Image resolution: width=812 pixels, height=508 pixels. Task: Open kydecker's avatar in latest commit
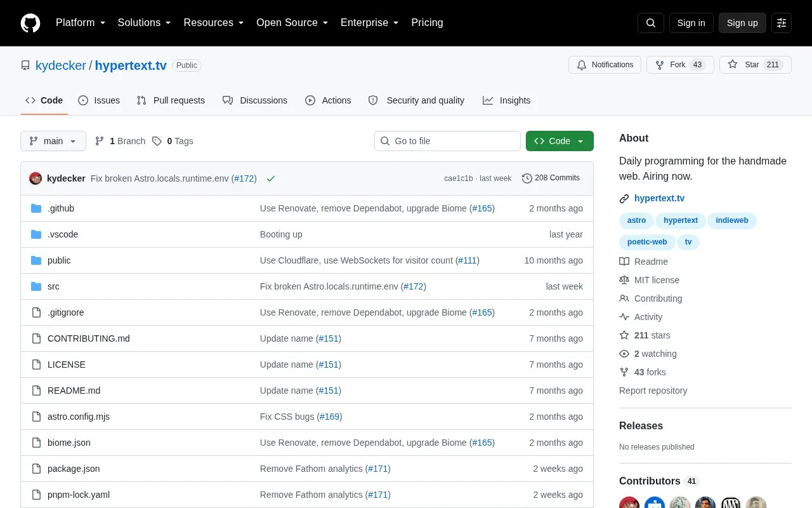pos(36,178)
